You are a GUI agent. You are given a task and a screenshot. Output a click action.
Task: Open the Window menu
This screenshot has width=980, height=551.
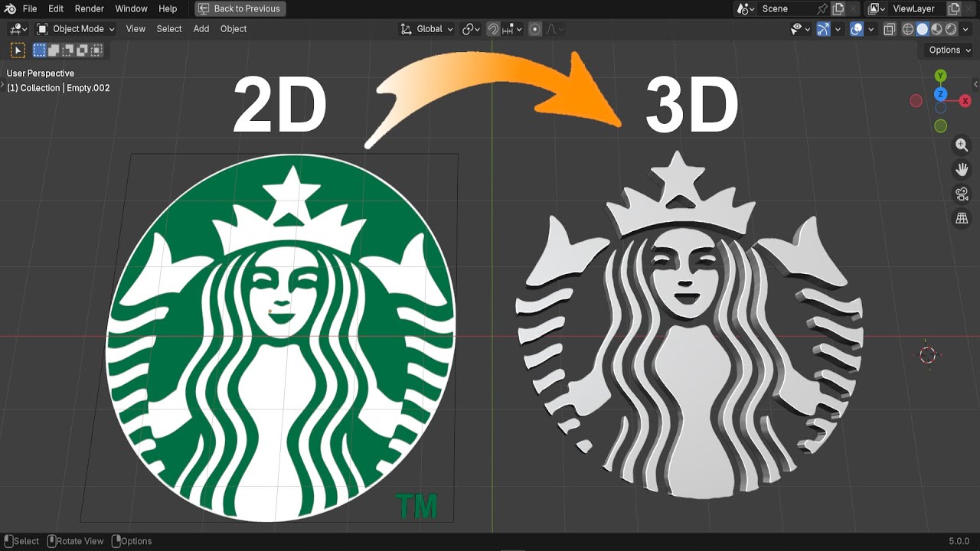point(131,8)
